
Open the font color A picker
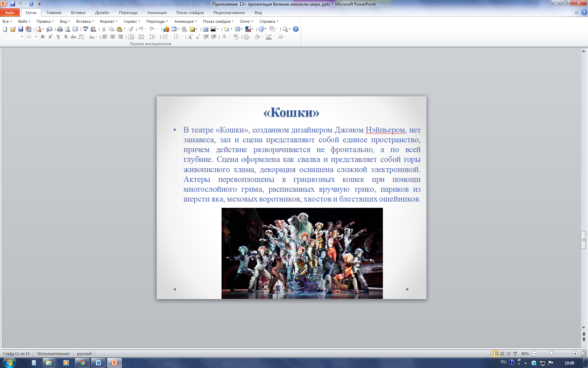coord(224,37)
